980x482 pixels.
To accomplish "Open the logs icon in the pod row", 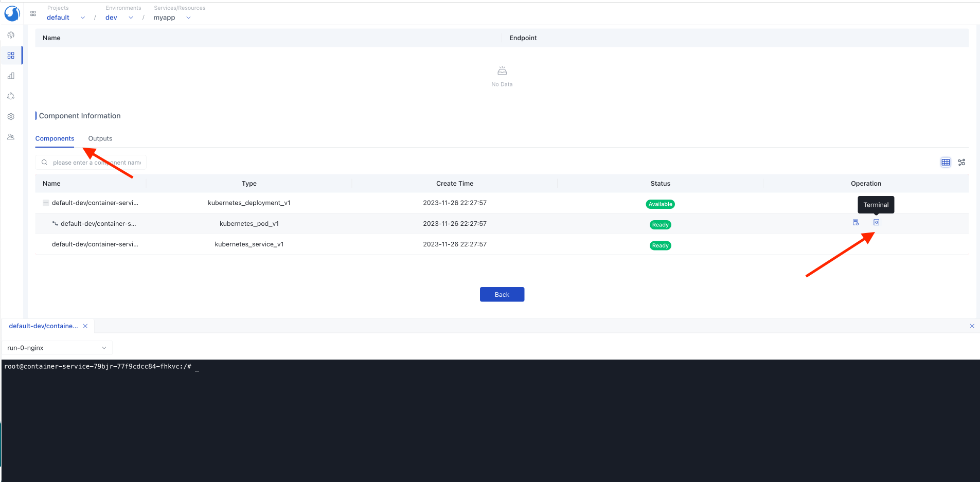I will coord(856,222).
